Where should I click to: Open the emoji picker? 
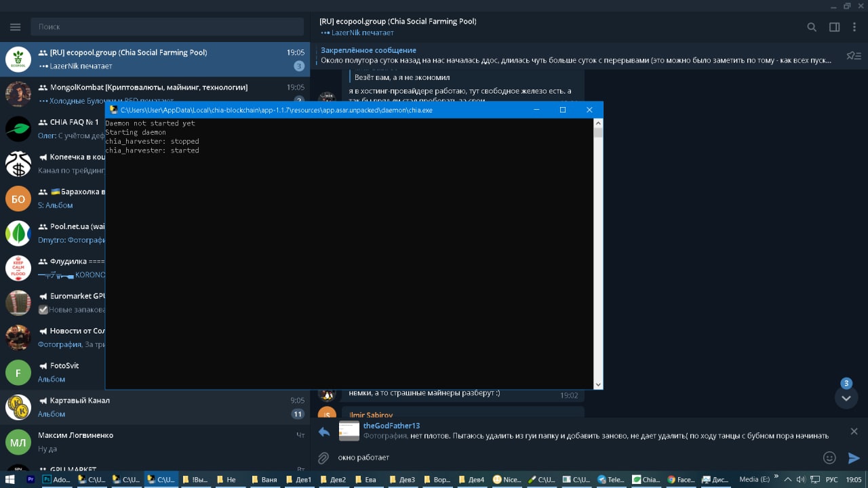(829, 458)
